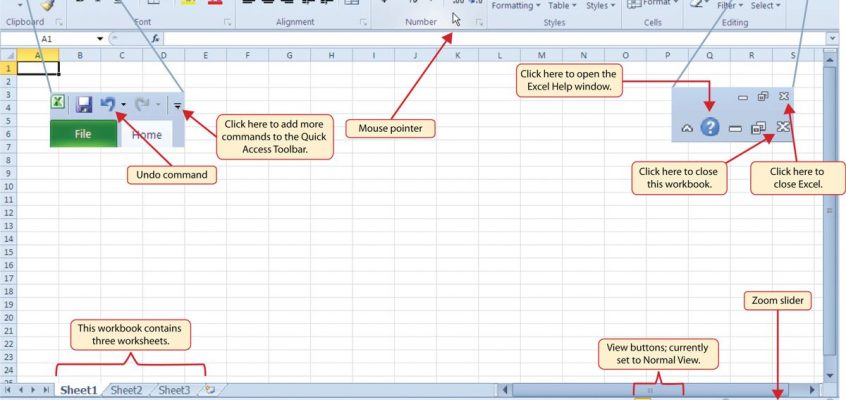846x400 pixels.
Task: Open the Undo history dropdown arrow
Action: [124, 105]
